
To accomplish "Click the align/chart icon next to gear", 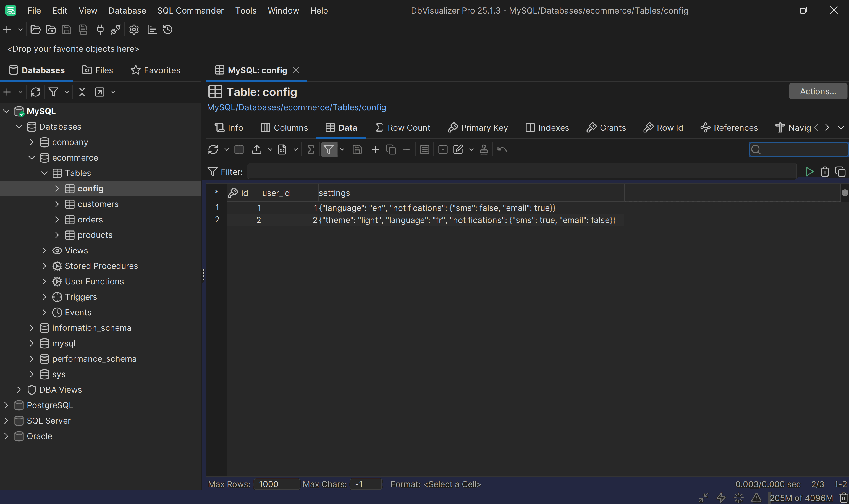I will 152,30.
